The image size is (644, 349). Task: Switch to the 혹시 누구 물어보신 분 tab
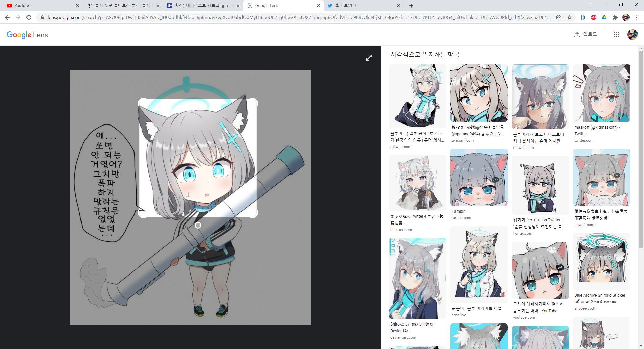click(122, 6)
